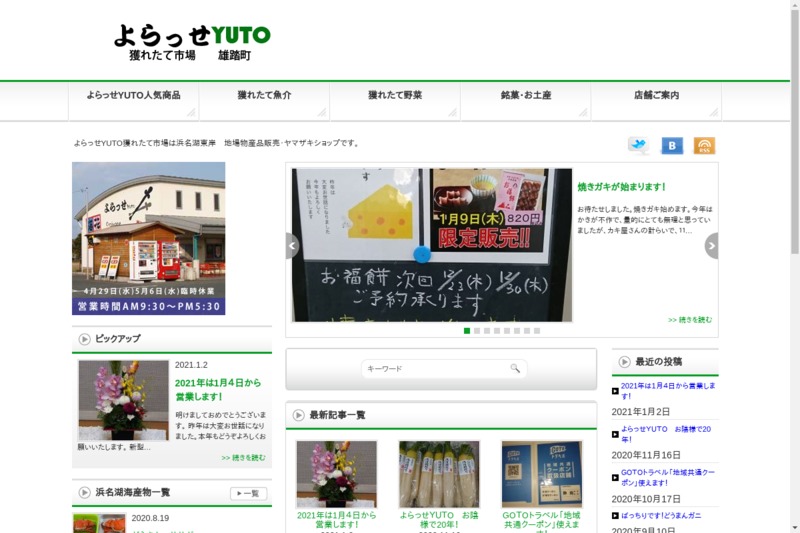Click the search magnifier icon
This screenshot has width=800, height=533.
pyautogui.click(x=515, y=369)
